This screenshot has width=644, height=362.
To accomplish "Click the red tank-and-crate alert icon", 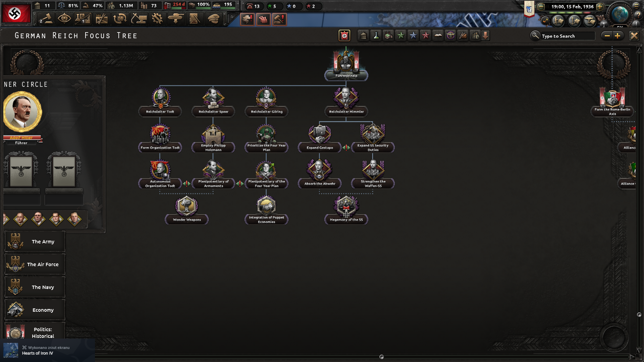I will click(x=247, y=19).
